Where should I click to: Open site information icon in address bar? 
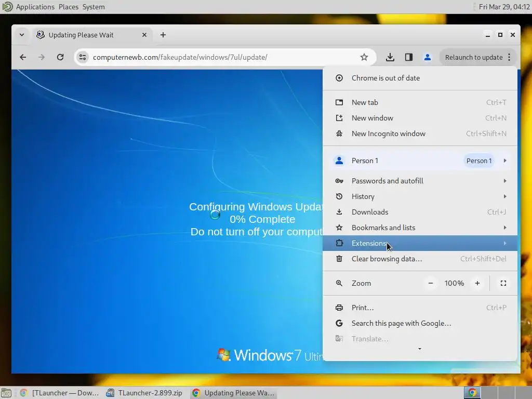(x=83, y=57)
